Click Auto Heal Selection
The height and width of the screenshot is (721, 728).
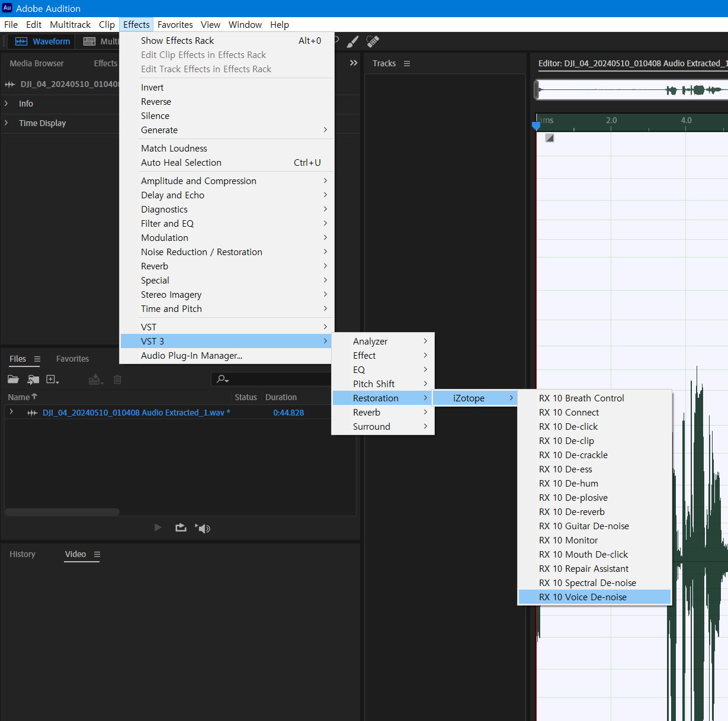[x=226, y=163]
